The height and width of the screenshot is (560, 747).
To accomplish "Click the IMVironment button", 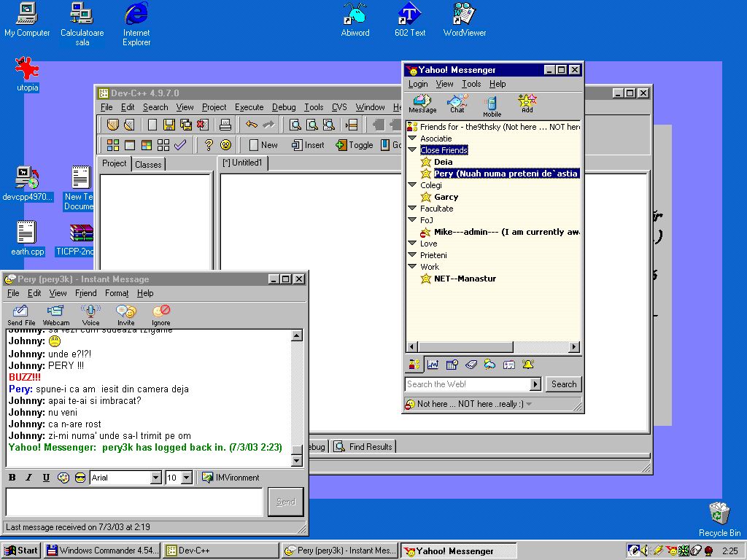I will [231, 478].
